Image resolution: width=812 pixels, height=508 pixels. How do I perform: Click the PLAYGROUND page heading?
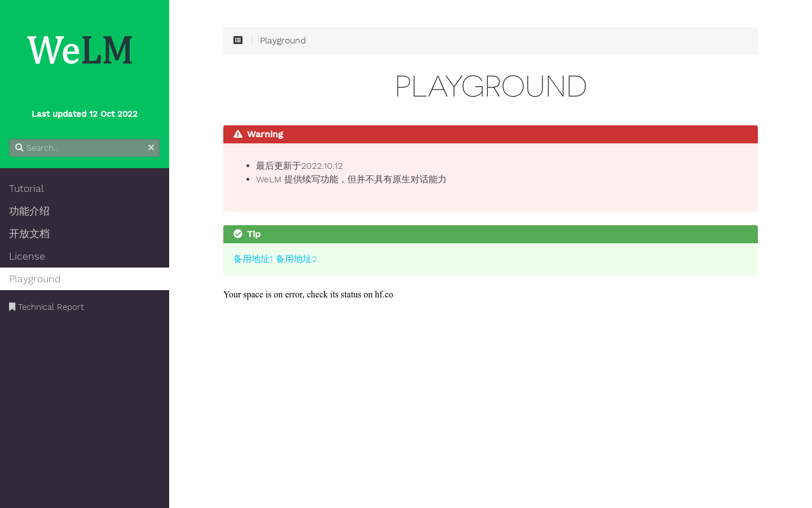click(x=491, y=86)
